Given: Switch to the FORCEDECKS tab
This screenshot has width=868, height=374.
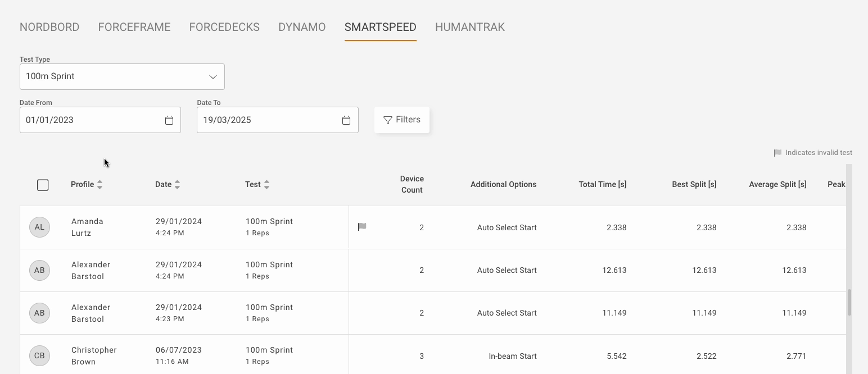Looking at the screenshot, I should click(224, 27).
